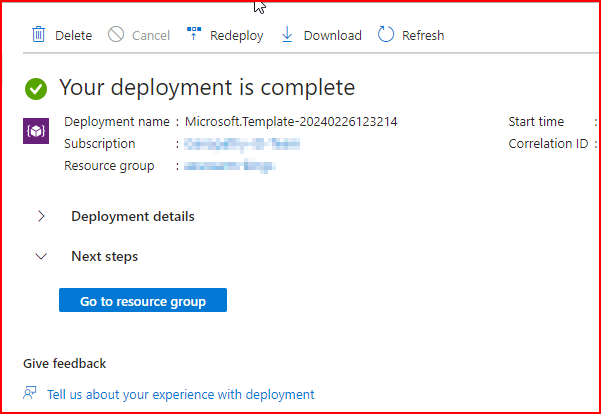601x414 pixels.
Task: Click the green deployment success checkmark
Action: point(36,89)
